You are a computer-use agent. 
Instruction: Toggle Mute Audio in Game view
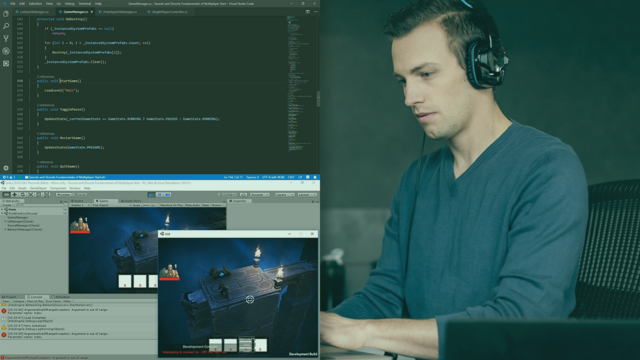click(x=193, y=205)
